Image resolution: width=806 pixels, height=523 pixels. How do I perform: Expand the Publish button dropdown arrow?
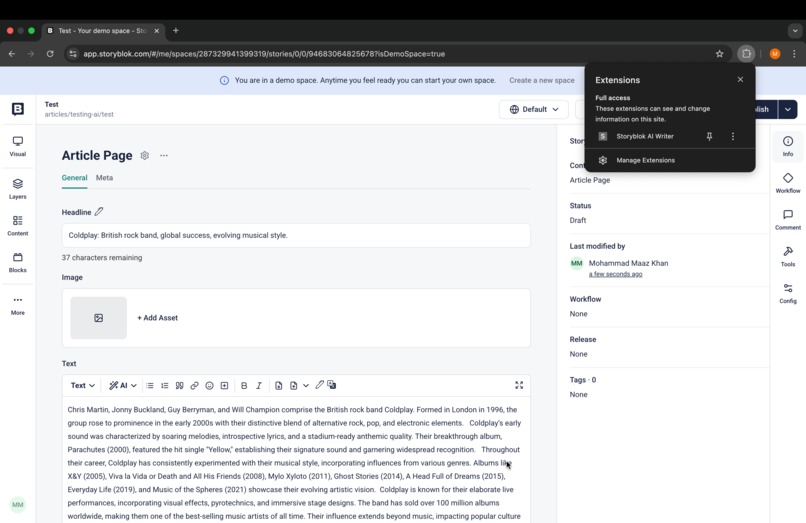(787, 109)
